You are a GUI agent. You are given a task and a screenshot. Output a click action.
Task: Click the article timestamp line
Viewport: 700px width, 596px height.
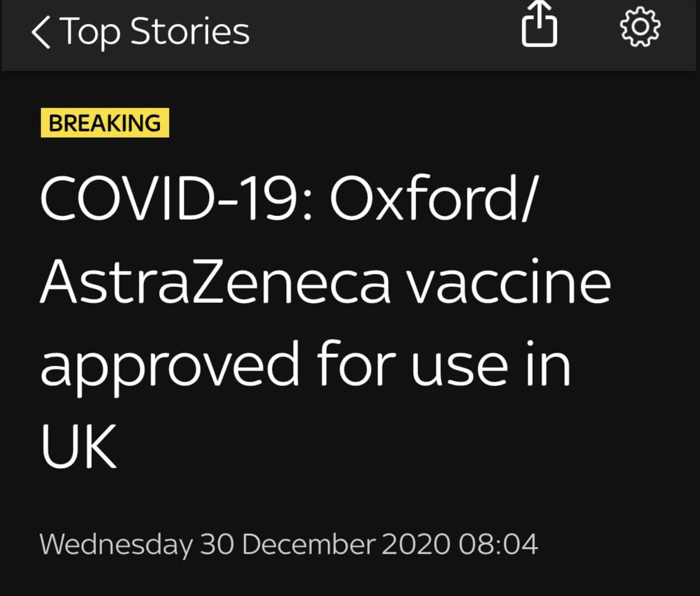pyautogui.click(x=289, y=545)
